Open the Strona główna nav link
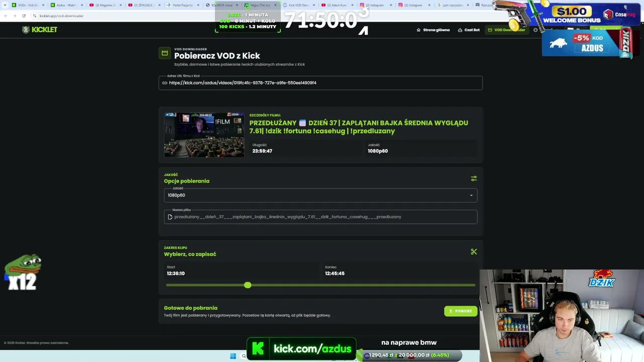644x362 pixels. coord(433,30)
